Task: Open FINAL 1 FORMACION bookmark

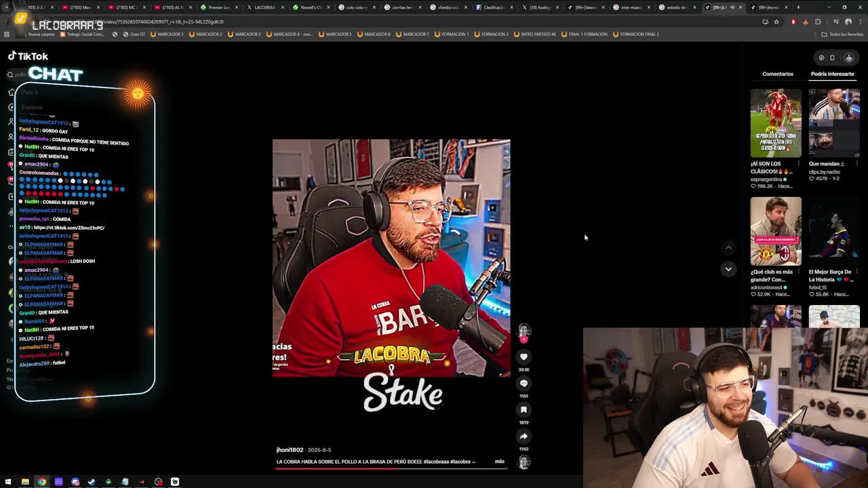Action: click(584, 34)
